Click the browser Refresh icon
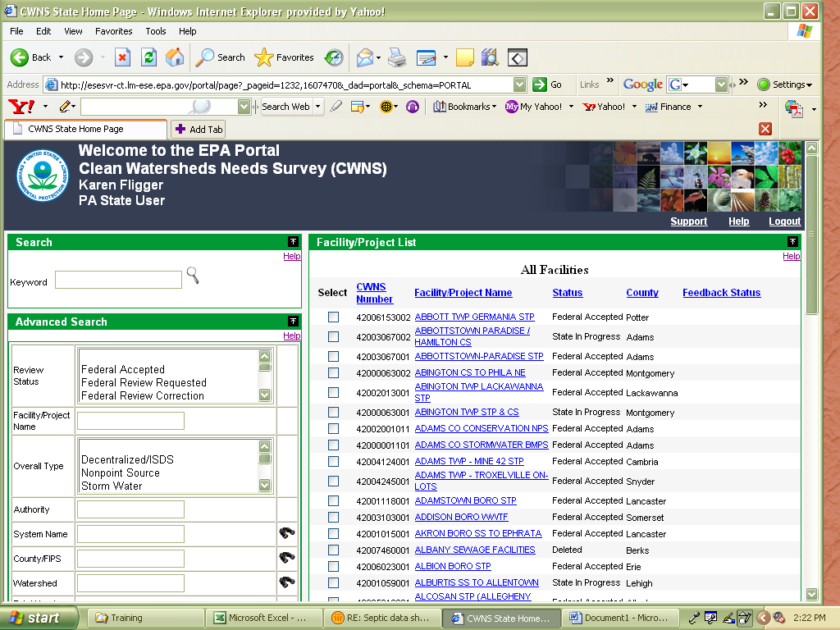 pyautogui.click(x=148, y=57)
